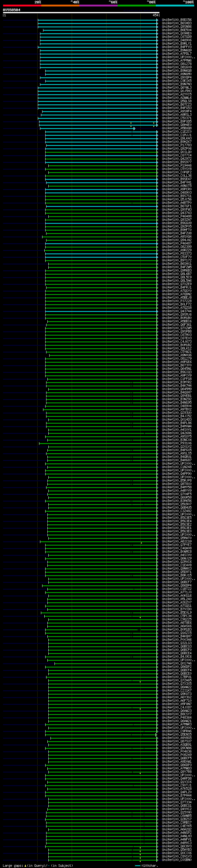Select label UniRef100_Q15YH0
Viewport: 197px width, 868px height.
point(177,812)
